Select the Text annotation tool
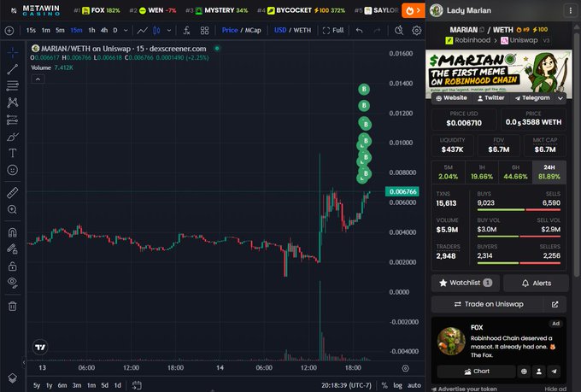The width and height of the screenshot is (581, 392). point(13,153)
